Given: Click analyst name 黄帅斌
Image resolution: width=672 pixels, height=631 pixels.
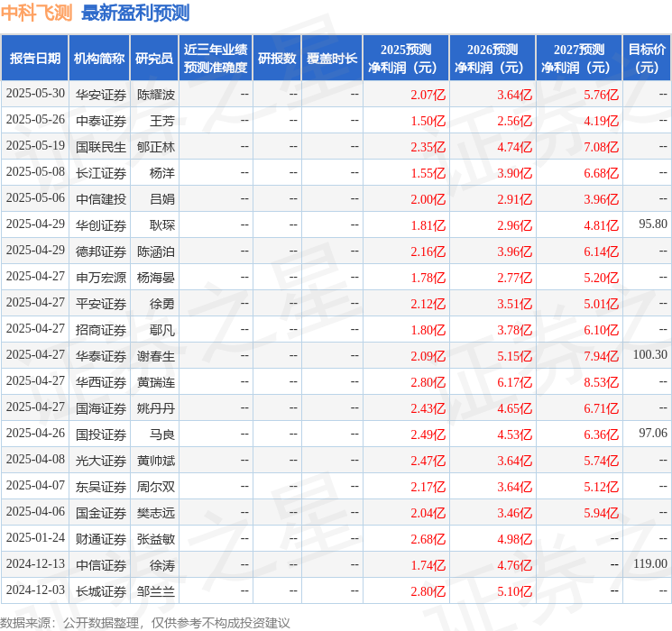Looking at the screenshot, I should coord(155,461).
